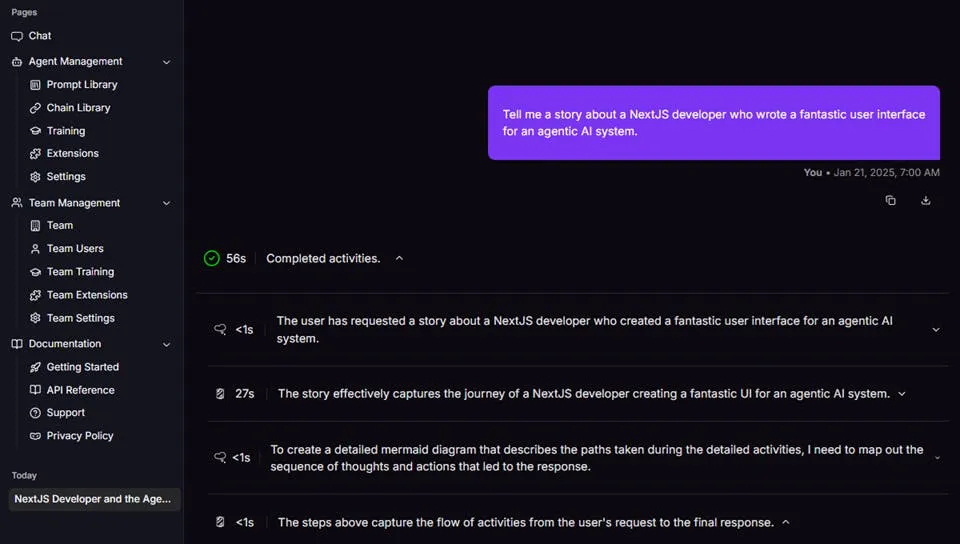This screenshot has width=960, height=544.
Task: Expand the 27s story activity details
Action: click(902, 394)
